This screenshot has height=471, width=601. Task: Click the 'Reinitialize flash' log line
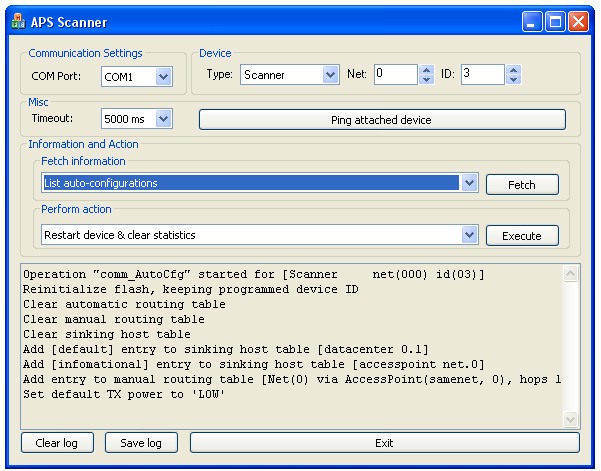191,289
